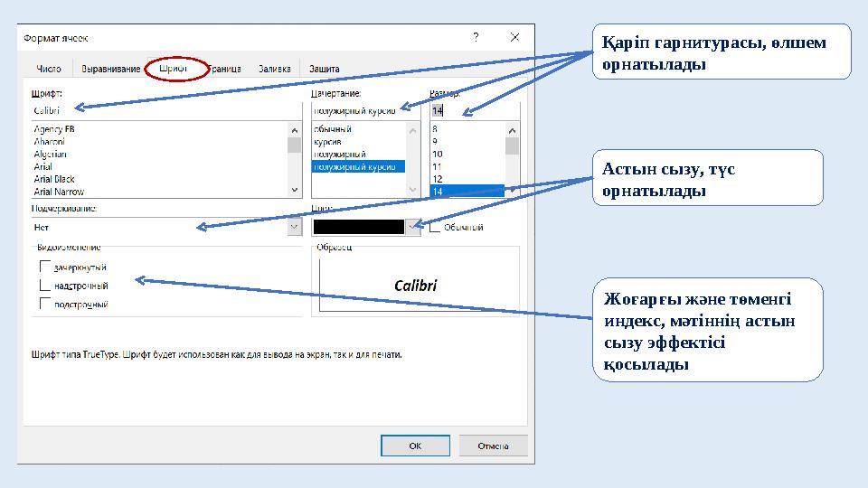Open the Граница tab
This screenshot has width=868, height=488.
[x=226, y=69]
